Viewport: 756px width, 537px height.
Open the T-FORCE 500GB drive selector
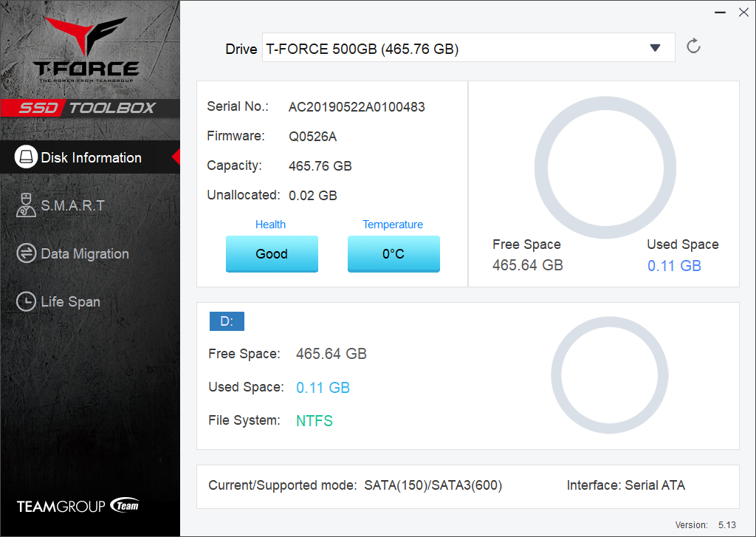pyautogui.click(x=468, y=47)
